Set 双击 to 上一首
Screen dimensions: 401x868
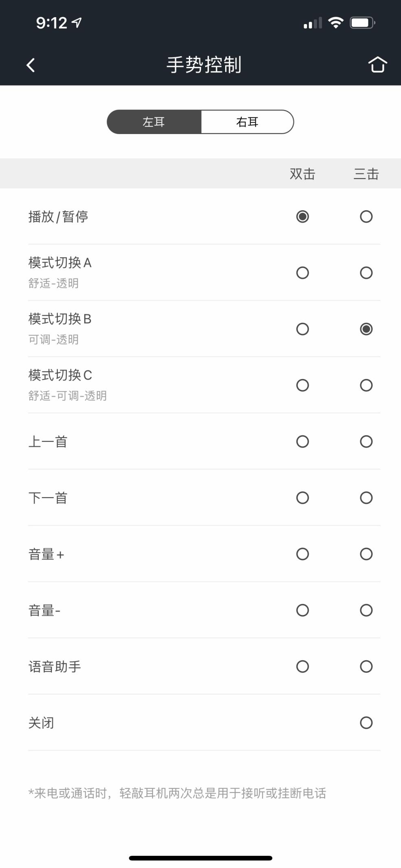point(302,441)
